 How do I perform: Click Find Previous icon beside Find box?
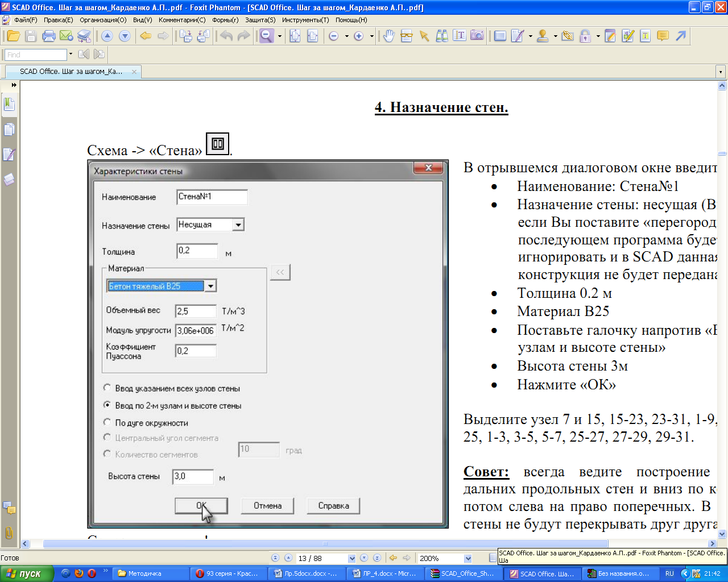coord(84,55)
